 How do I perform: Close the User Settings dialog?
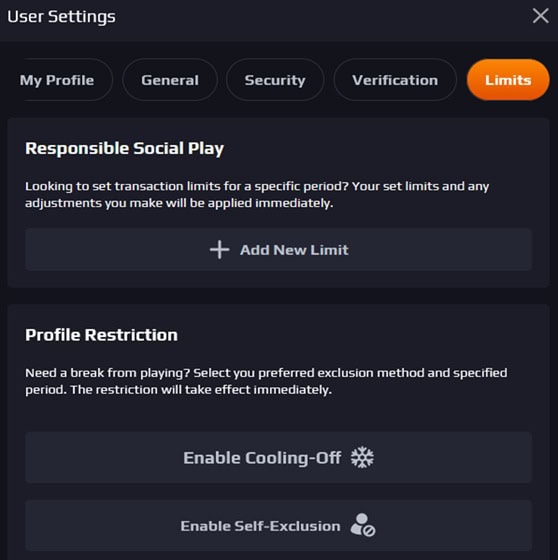click(540, 16)
